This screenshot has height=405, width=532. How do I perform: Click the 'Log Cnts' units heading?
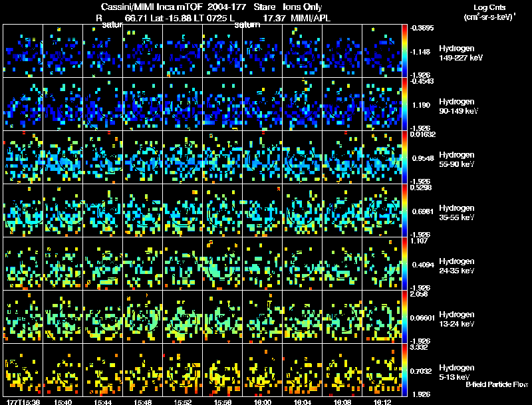(489, 7)
